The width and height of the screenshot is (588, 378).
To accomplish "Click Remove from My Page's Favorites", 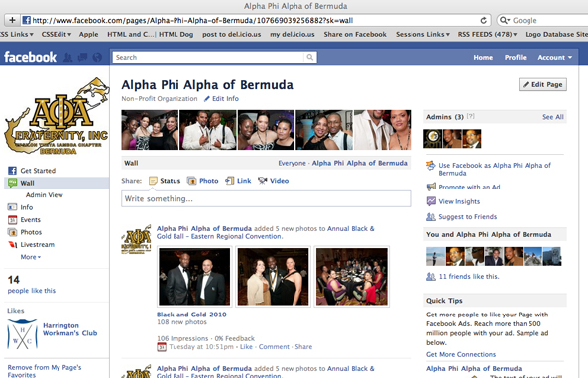I will click(x=45, y=371).
